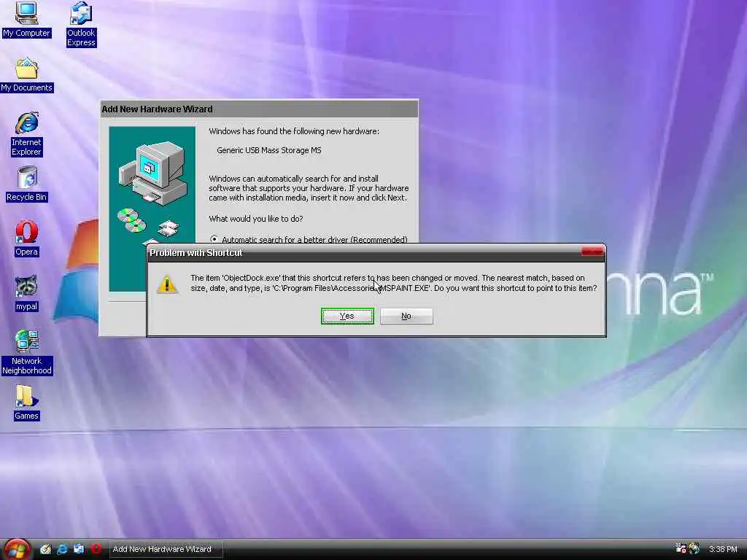Select the Network Neighborhood desktop icon
The image size is (747, 560).
click(x=27, y=352)
